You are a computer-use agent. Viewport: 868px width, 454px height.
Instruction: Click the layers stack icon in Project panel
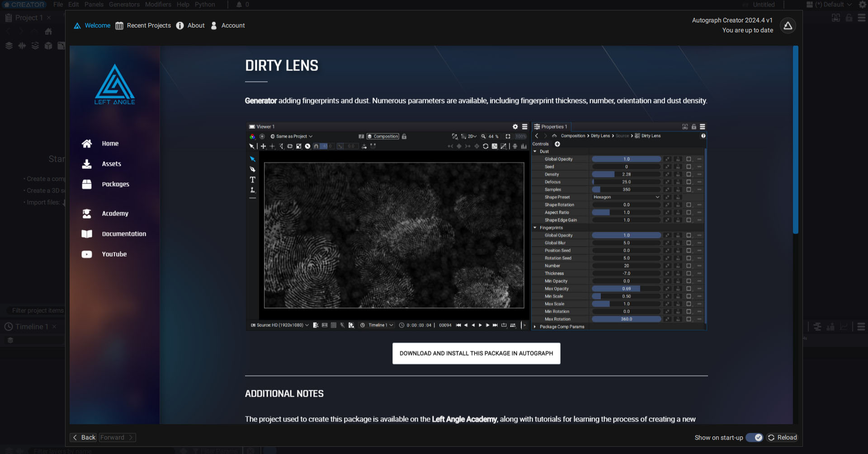[x=9, y=46]
